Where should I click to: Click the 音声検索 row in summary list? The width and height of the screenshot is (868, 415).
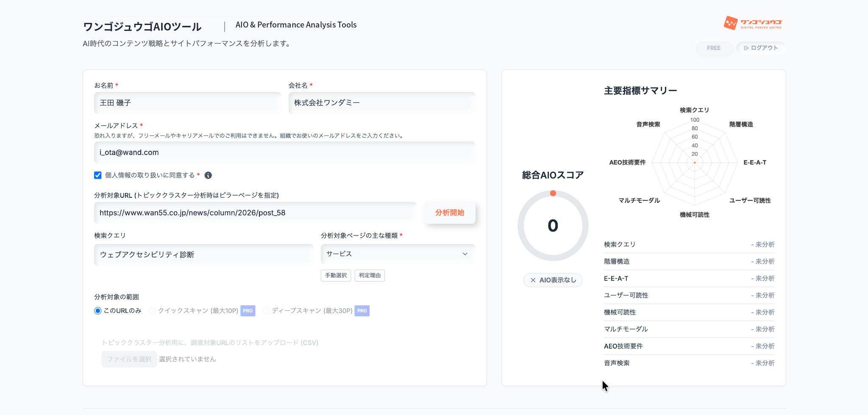point(689,363)
